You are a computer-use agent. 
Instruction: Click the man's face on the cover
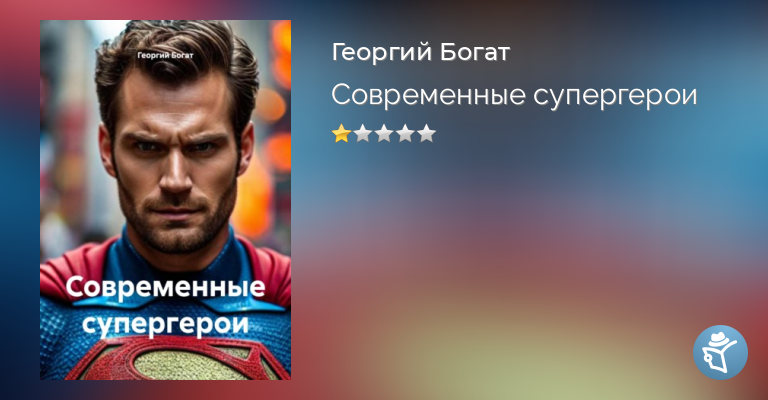click(x=175, y=162)
